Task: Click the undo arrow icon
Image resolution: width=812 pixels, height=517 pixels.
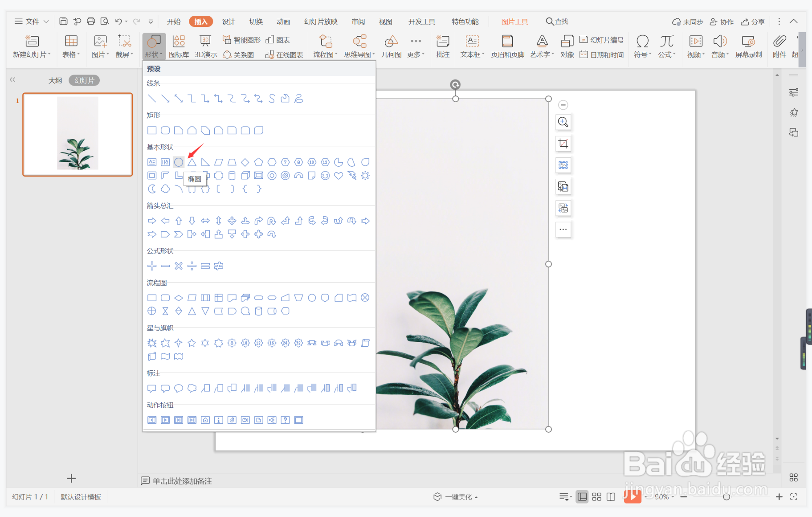Action: click(118, 21)
